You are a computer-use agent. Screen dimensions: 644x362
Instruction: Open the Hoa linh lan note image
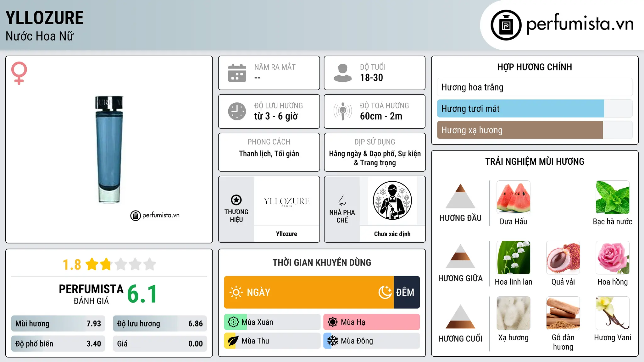point(514,258)
